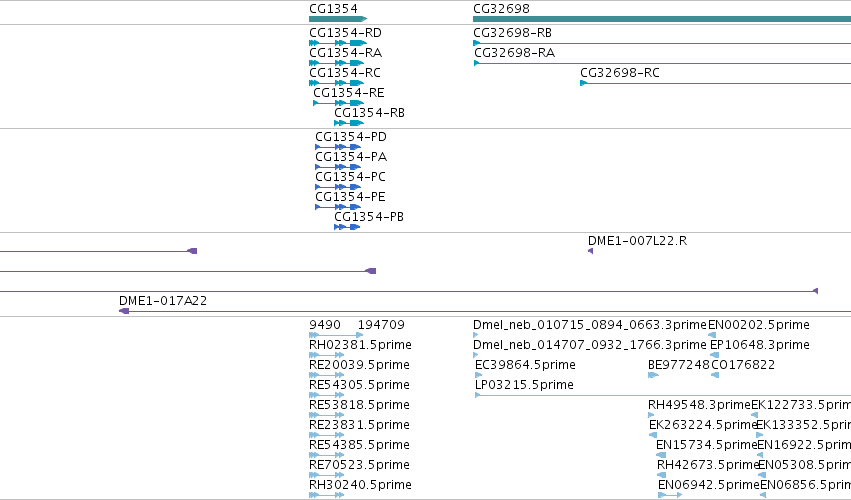
Task: Select transcript CG1354-RE glyph
Action: [x=339, y=103]
